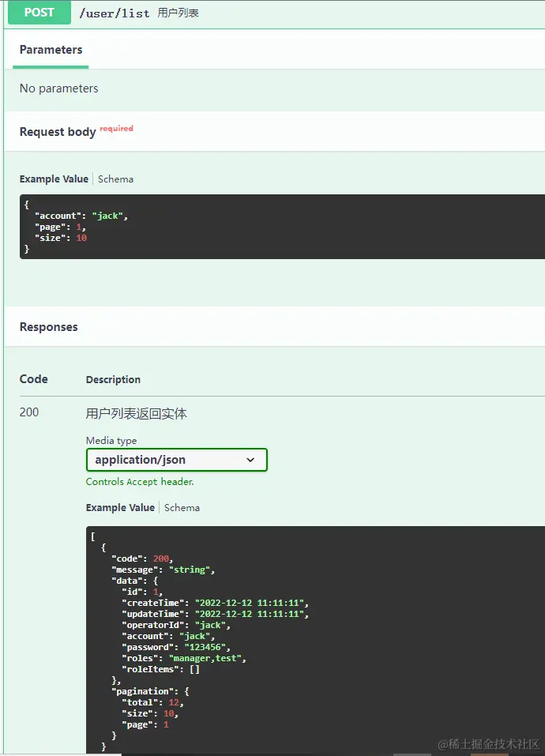
Task: Switch request body to Schema view
Action: coord(115,179)
